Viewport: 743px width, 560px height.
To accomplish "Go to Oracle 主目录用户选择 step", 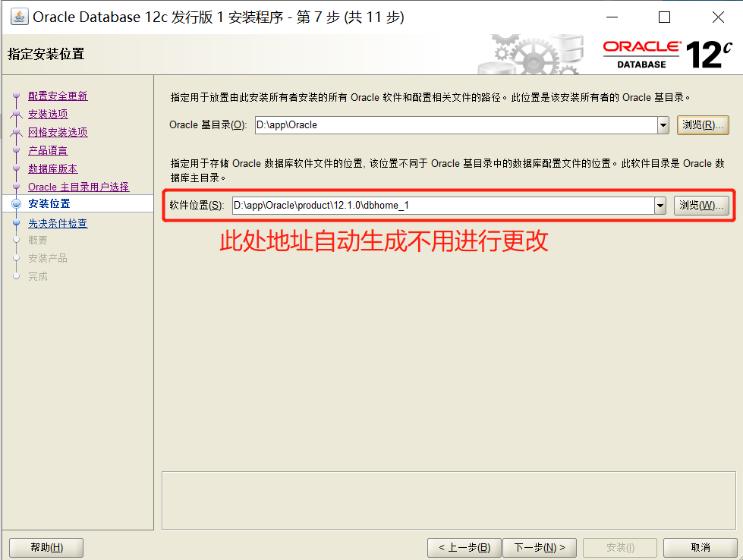I will [x=79, y=187].
